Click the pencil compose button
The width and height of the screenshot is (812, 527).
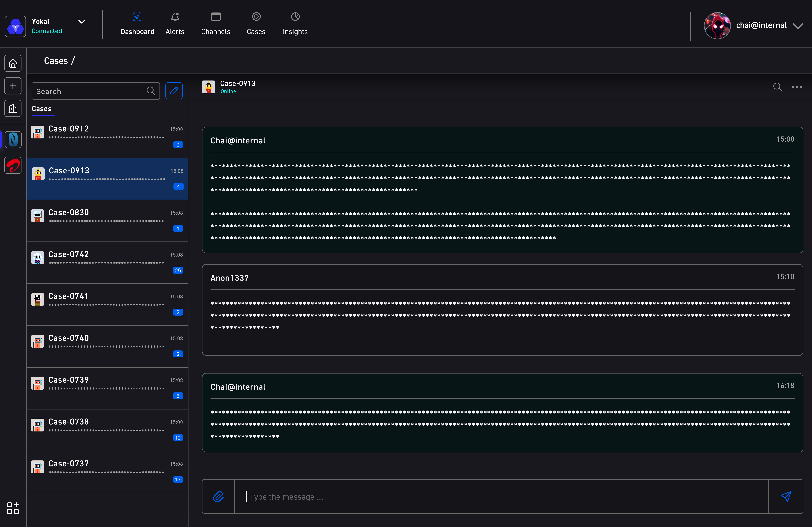174,91
